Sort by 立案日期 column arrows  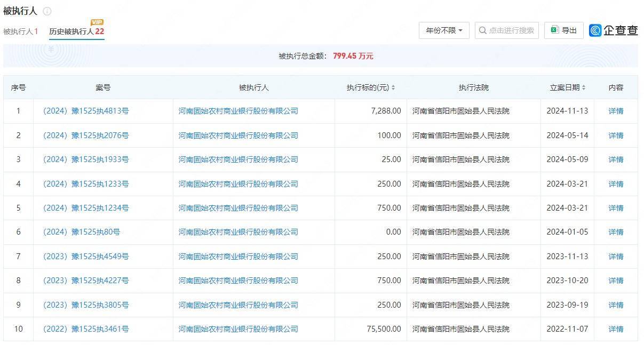pos(584,87)
